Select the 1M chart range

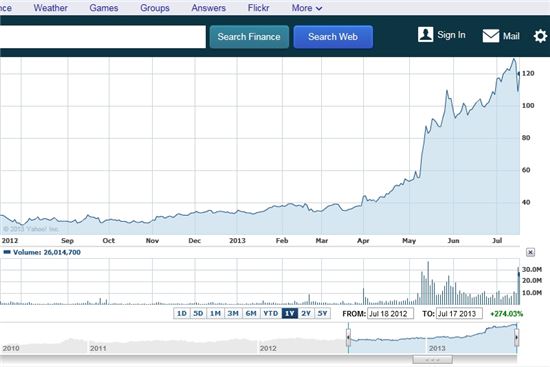(x=215, y=313)
